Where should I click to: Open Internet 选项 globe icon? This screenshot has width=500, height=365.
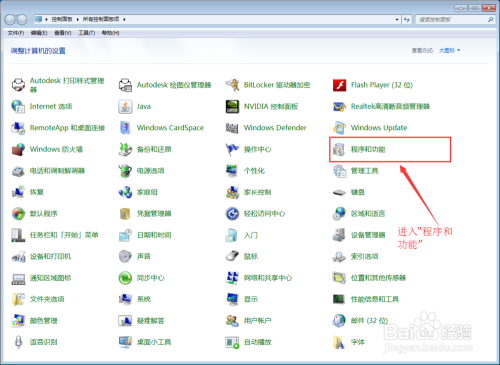point(18,106)
